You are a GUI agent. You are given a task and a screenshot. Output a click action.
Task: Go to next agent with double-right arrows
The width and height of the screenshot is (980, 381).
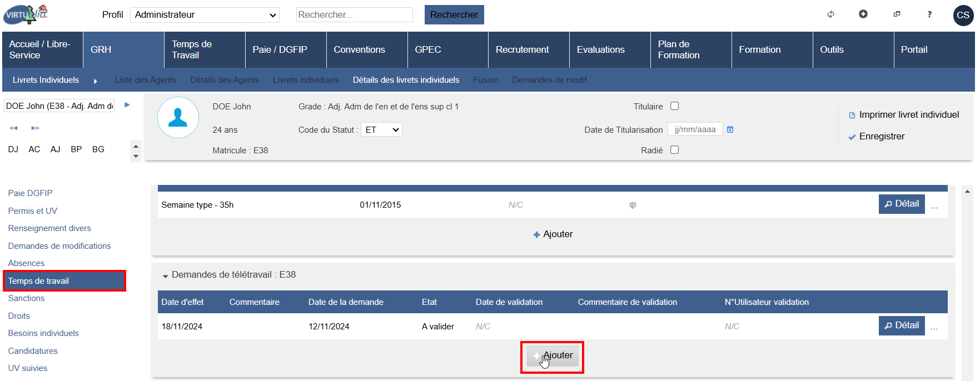click(35, 128)
